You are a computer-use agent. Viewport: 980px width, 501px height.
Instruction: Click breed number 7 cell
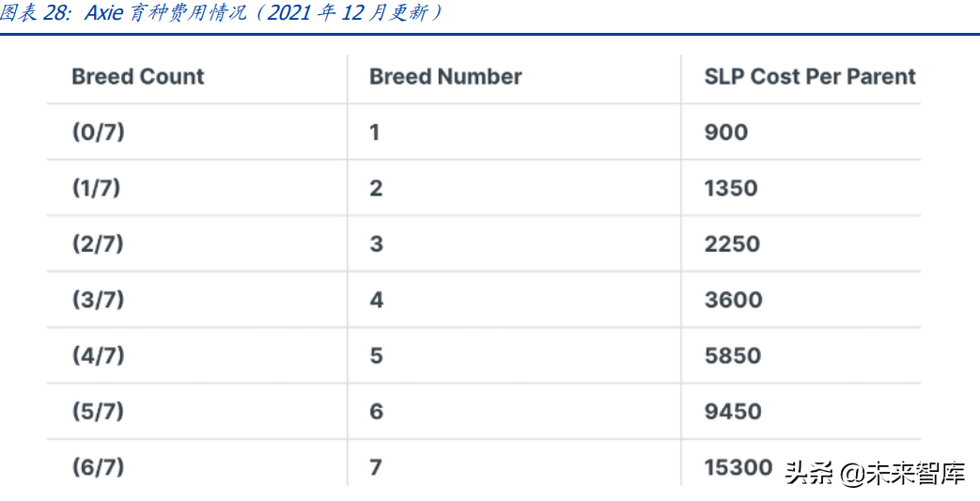375,467
